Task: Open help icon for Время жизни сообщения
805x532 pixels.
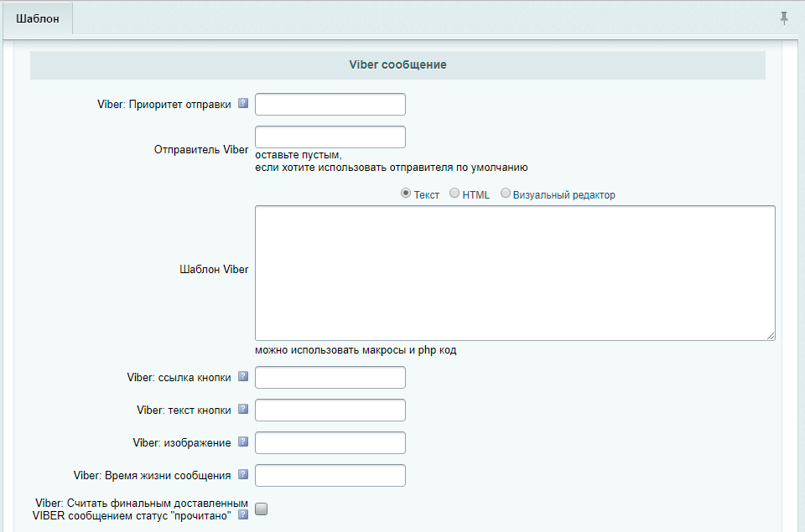Action: (x=243, y=474)
